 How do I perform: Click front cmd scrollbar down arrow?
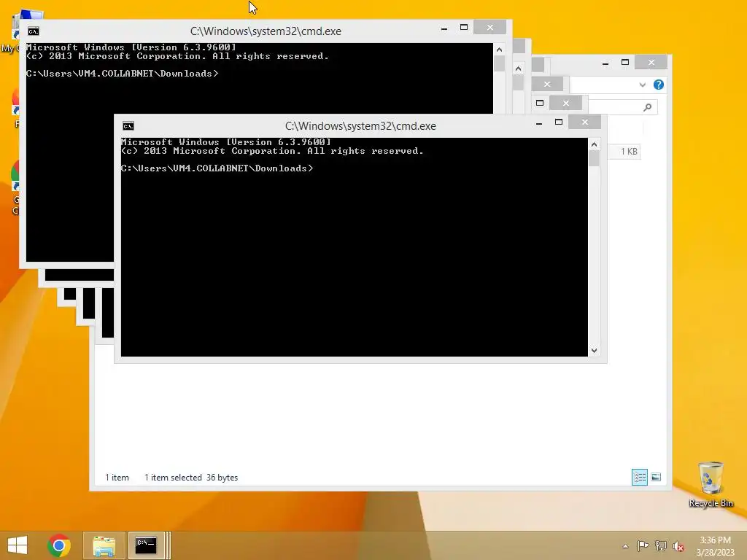click(x=594, y=351)
